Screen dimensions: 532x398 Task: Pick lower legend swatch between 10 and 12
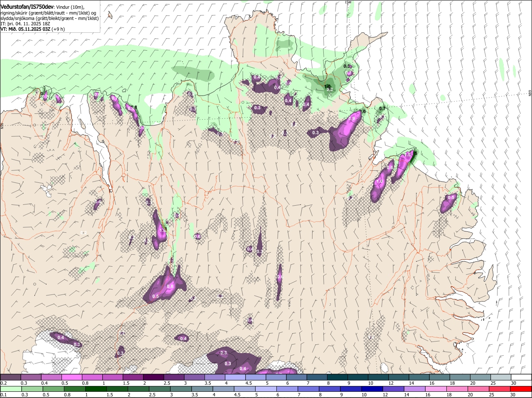coord(373,389)
